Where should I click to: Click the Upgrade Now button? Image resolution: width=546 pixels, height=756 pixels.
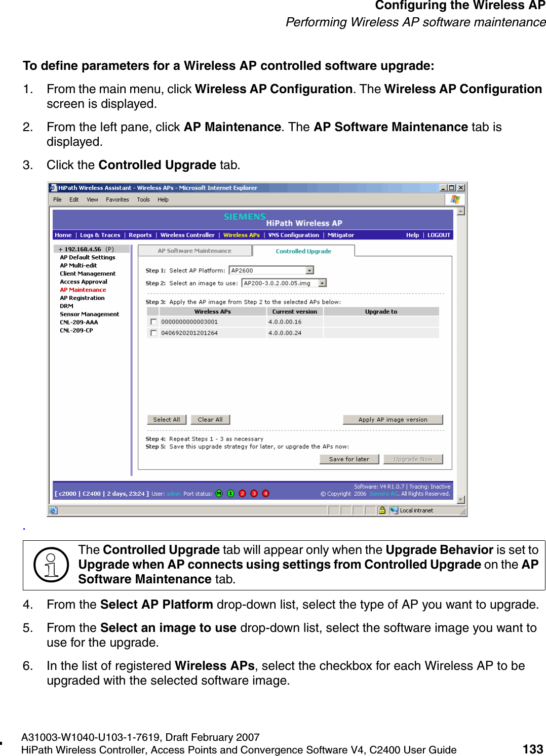(x=413, y=459)
